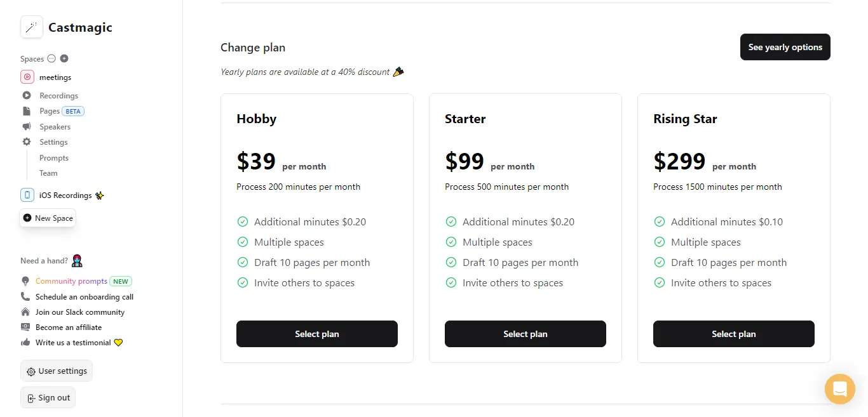Open Community prompts link
This screenshot has width=868, height=417.
[71, 281]
